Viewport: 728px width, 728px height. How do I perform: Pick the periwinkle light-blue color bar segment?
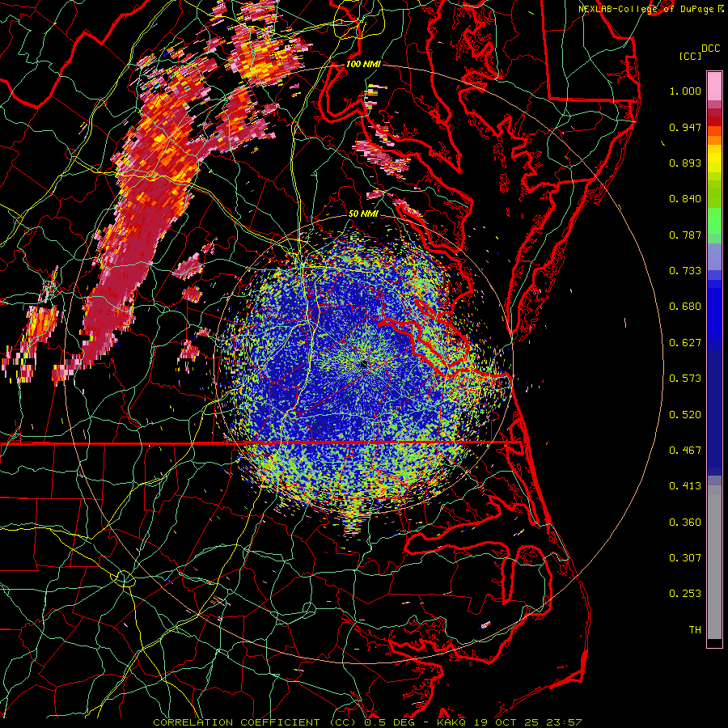(714, 256)
